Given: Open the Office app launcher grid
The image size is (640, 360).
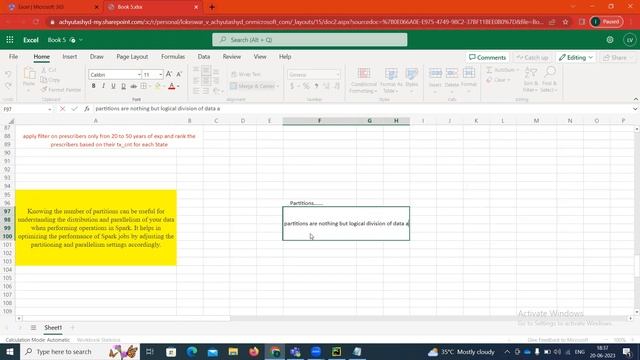Looking at the screenshot, I should (10, 40).
